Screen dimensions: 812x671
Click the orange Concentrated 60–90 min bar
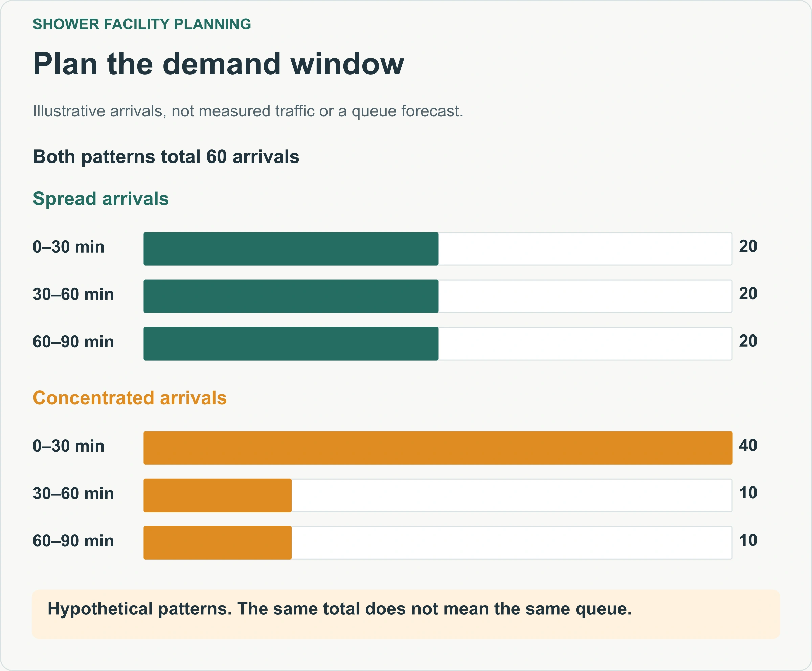[218, 543]
